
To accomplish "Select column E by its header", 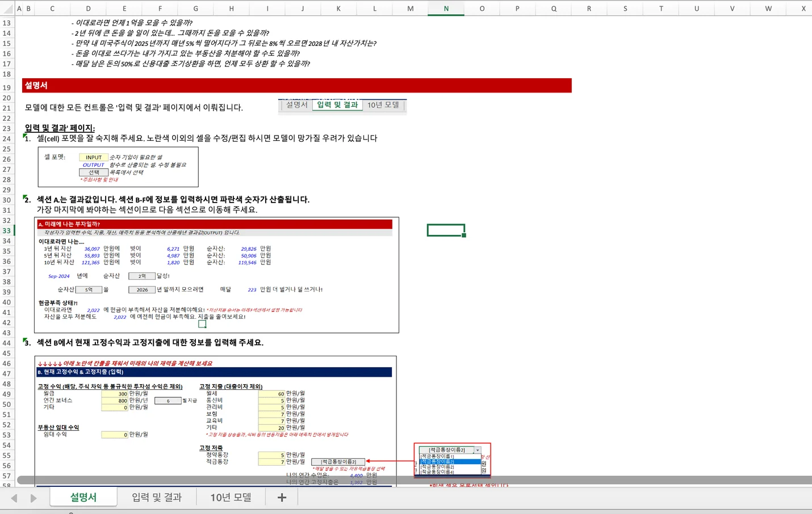I will pyautogui.click(x=124, y=9).
